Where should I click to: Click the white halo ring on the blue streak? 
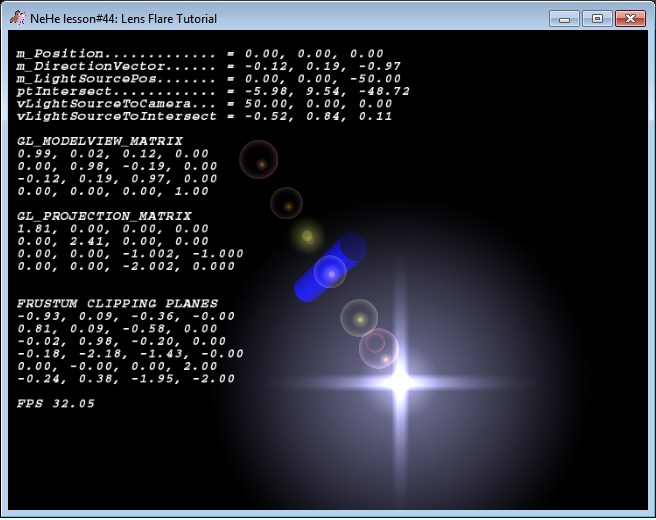(x=330, y=271)
